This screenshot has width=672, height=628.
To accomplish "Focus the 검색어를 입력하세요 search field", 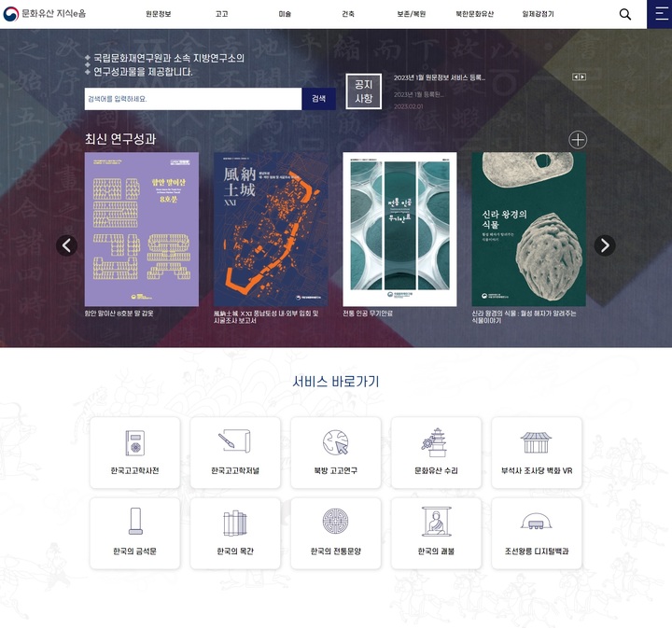I will pos(193,99).
